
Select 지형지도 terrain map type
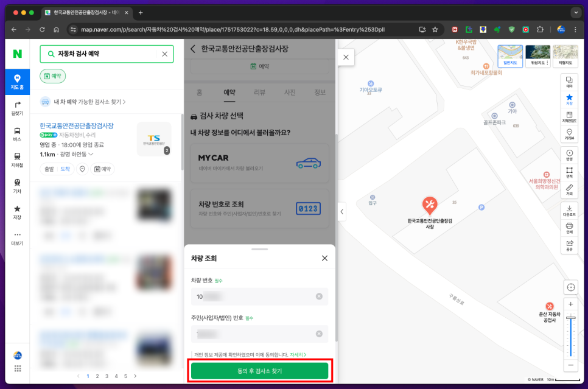(x=565, y=55)
